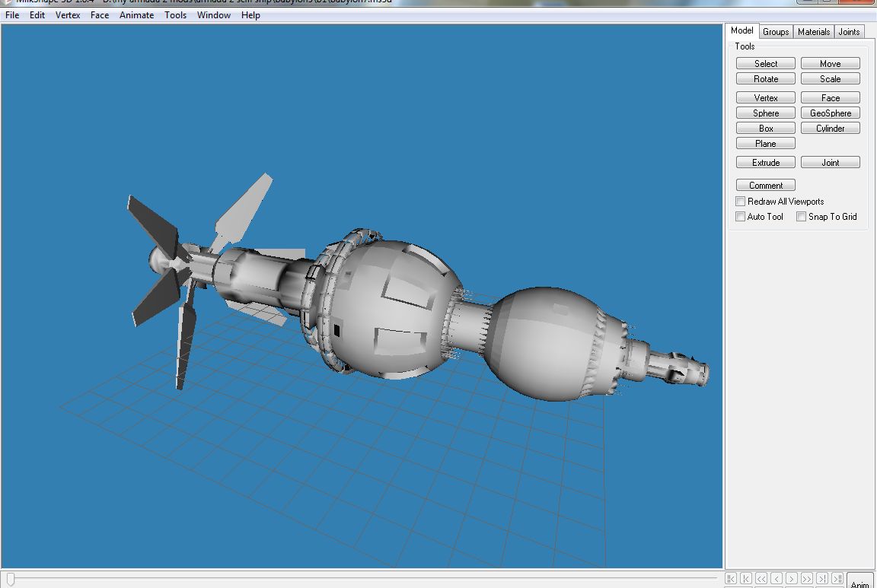Screen dimensions: 877x588
Task: Click the Comment button
Action: [x=766, y=186]
